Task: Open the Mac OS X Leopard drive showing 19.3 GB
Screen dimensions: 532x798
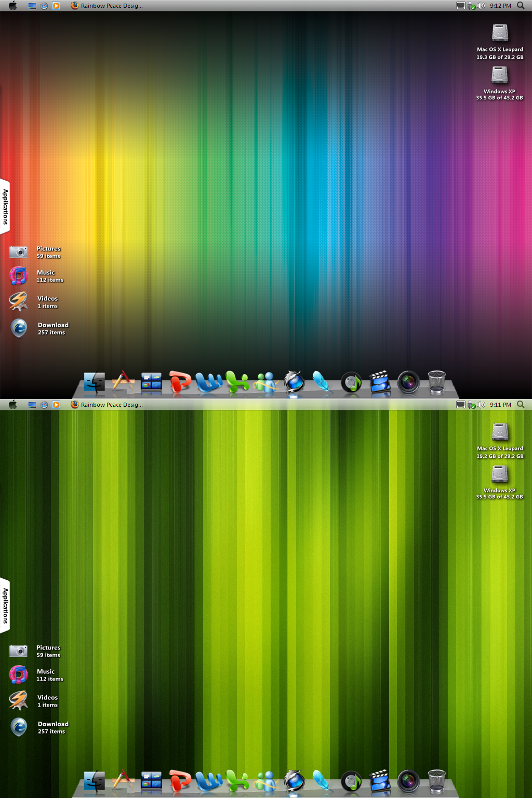Action: (500, 33)
